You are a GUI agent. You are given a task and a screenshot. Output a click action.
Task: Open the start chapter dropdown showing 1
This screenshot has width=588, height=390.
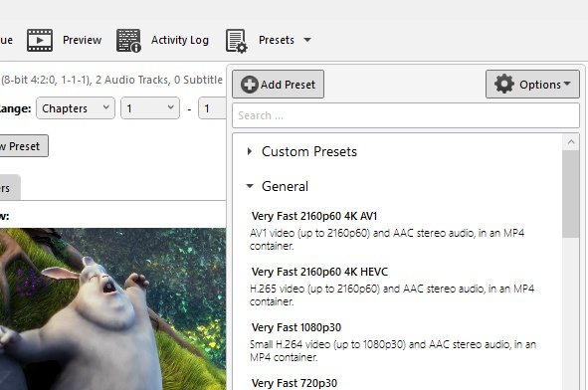point(150,108)
